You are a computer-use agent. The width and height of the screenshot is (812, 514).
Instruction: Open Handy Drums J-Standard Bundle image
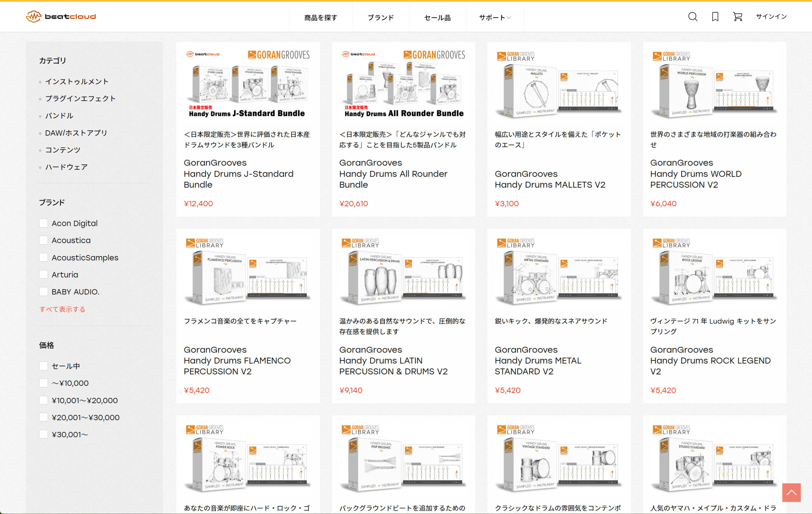[x=248, y=84]
